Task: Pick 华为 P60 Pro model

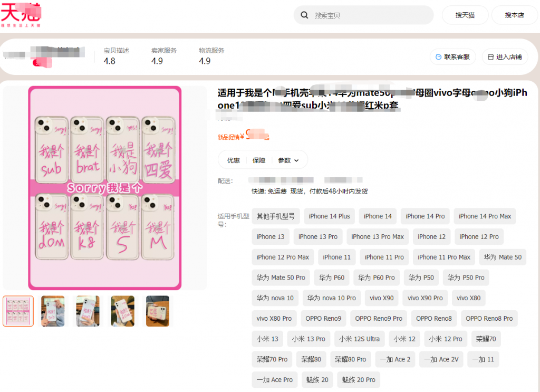Action: click(377, 278)
